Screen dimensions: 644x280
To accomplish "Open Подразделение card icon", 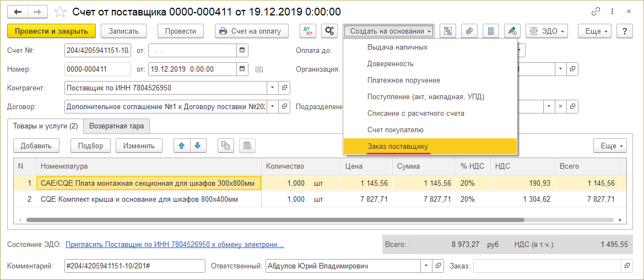I will click(572, 106).
